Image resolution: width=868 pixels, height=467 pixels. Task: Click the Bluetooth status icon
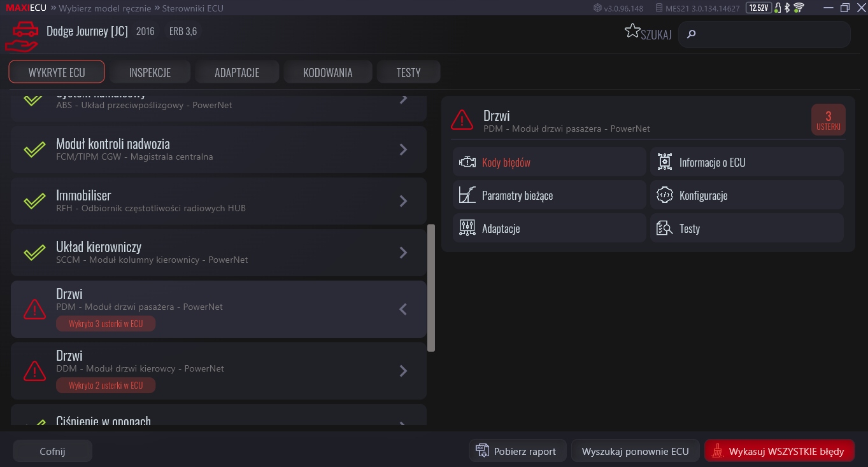(787, 8)
